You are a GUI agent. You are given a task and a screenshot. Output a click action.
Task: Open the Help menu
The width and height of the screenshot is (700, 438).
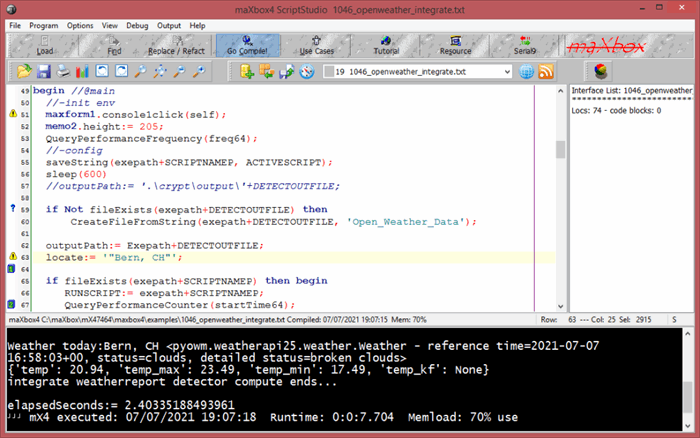[x=197, y=25]
